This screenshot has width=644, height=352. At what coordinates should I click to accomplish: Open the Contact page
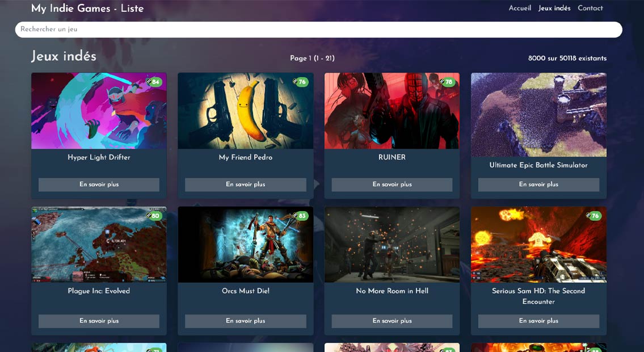(x=590, y=8)
